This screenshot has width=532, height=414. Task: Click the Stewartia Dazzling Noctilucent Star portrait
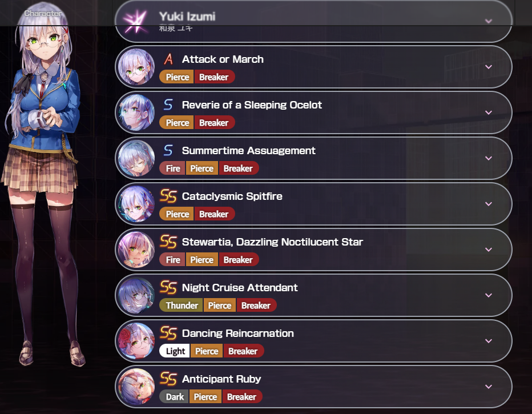[x=136, y=250]
